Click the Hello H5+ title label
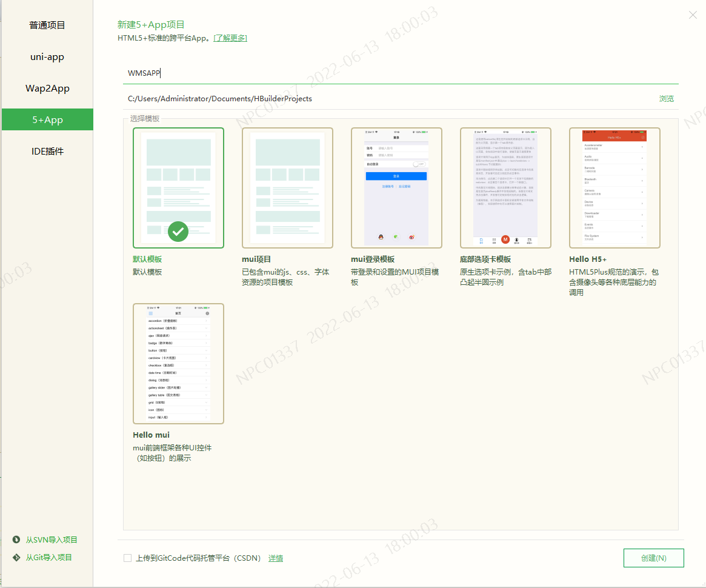 (x=588, y=259)
